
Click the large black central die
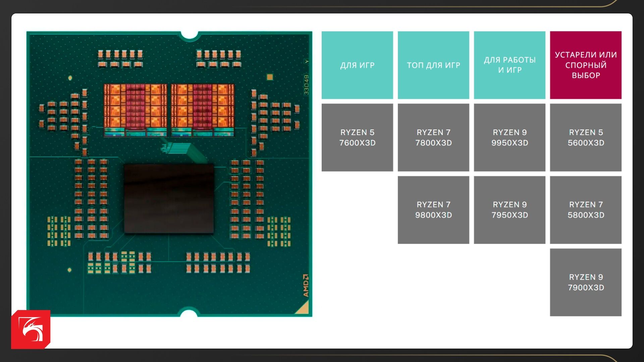(169, 198)
